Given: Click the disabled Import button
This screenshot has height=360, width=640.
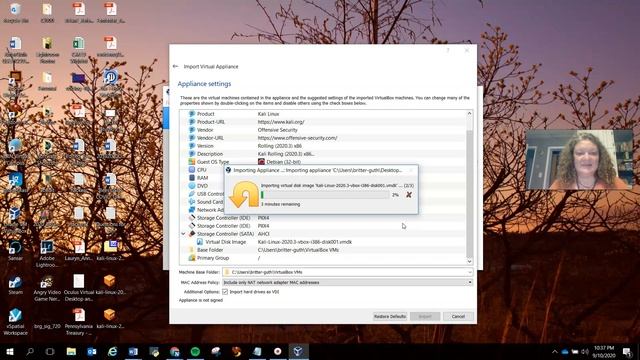Looking at the screenshot, I should click(x=425, y=316).
